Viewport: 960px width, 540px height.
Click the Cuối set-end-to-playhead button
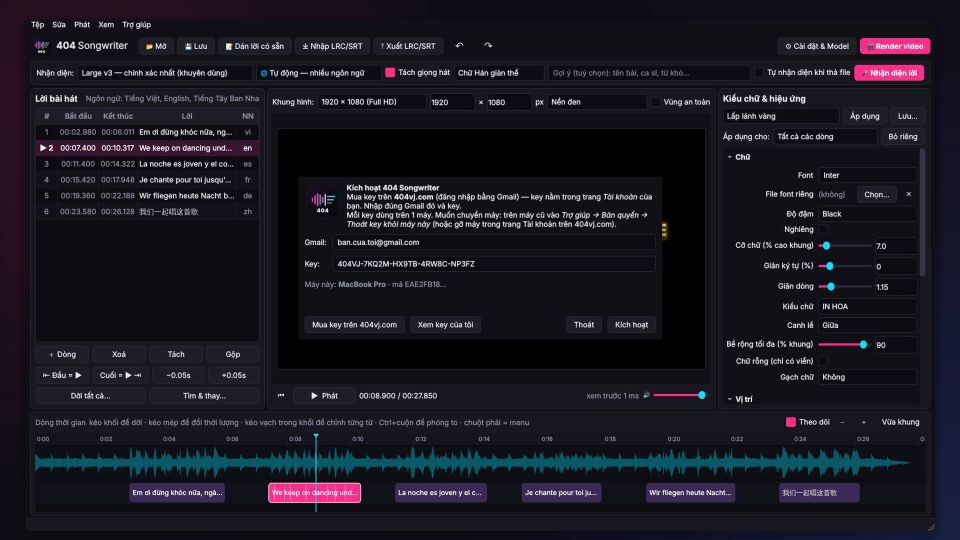[x=120, y=375]
